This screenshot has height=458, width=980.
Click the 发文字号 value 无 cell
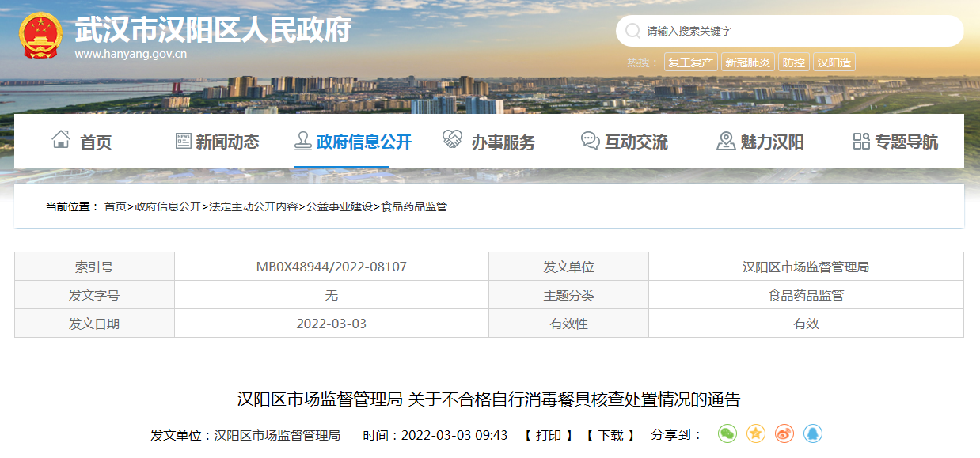click(x=332, y=295)
